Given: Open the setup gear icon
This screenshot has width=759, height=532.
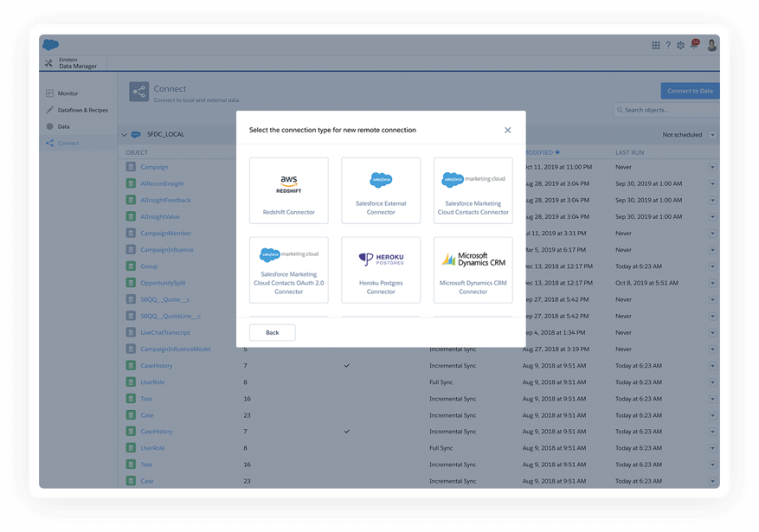Looking at the screenshot, I should (680, 45).
